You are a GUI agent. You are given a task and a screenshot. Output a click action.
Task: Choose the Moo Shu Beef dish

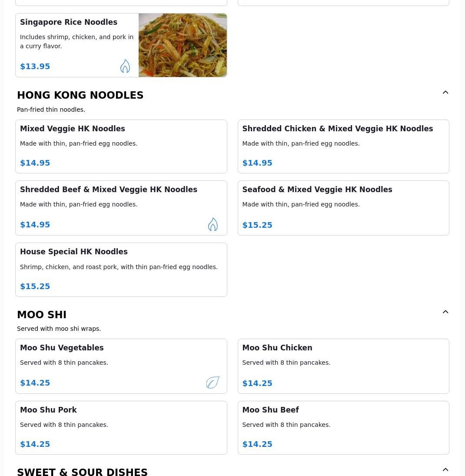[x=343, y=428]
